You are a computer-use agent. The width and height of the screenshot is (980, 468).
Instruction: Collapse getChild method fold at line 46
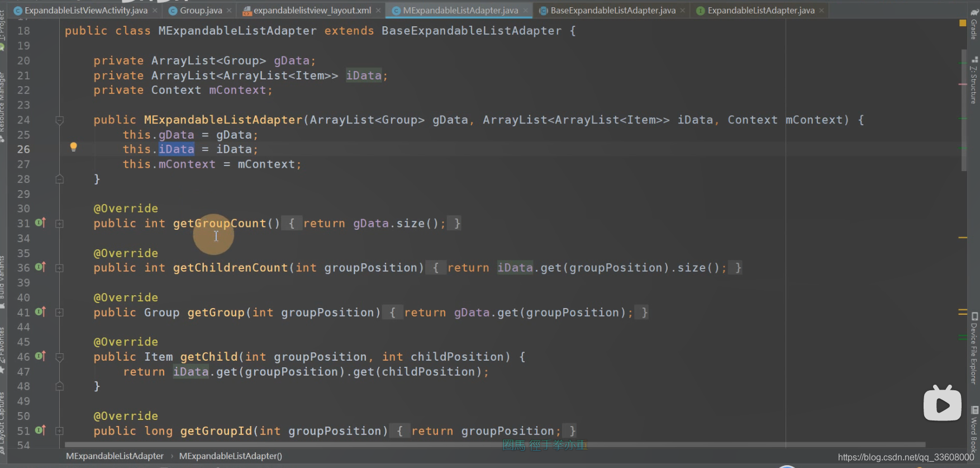pyautogui.click(x=59, y=357)
